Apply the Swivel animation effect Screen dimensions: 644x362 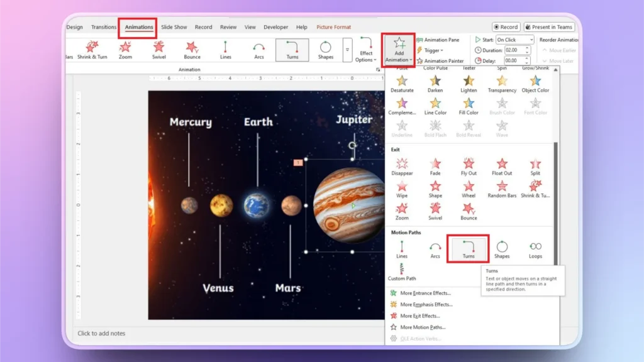tap(159, 49)
